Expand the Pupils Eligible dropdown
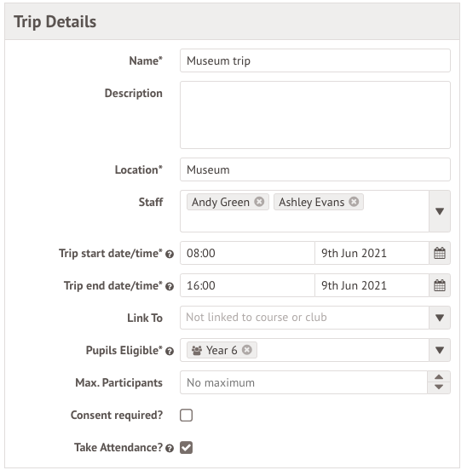Screen dimensions: 467x476 tap(440, 350)
